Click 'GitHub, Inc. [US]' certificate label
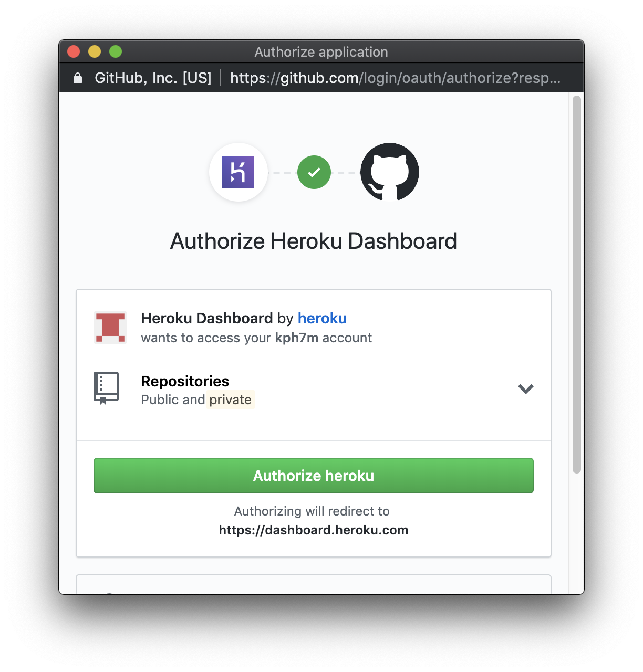This screenshot has height=672, width=643. point(153,78)
